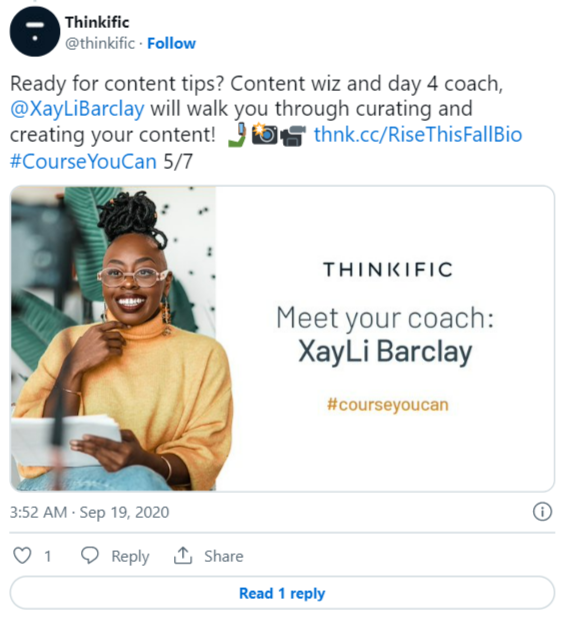Open the @XayLiBarclay mention
Viewport: 570px width, 621px height.
pos(77,109)
